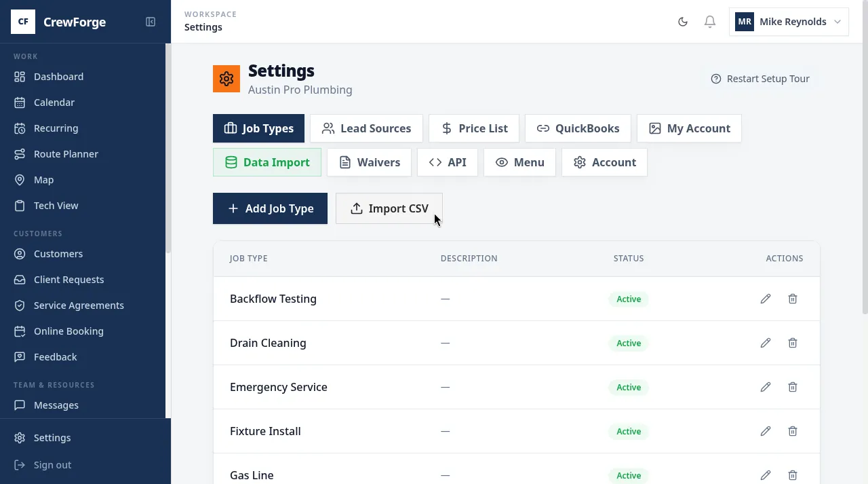Viewport: 868px width, 484px height.
Task: Click Restart Setup Tour button
Action: point(760,79)
